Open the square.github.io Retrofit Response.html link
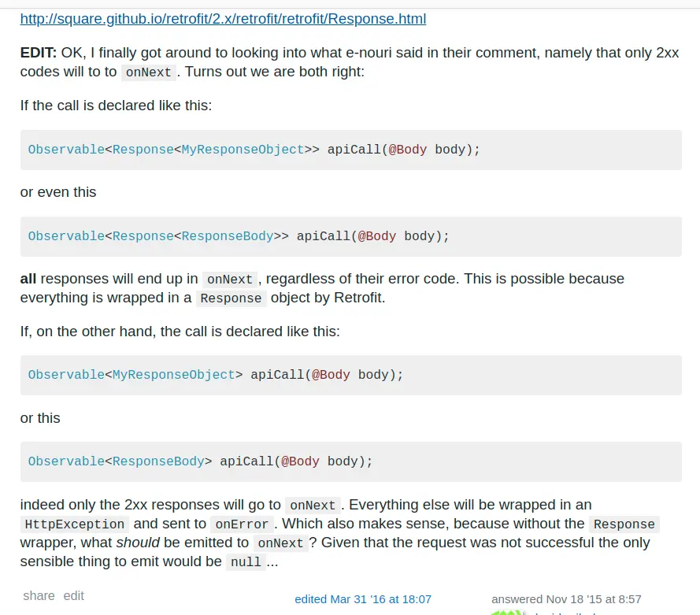The width and height of the screenshot is (700, 615). click(223, 19)
